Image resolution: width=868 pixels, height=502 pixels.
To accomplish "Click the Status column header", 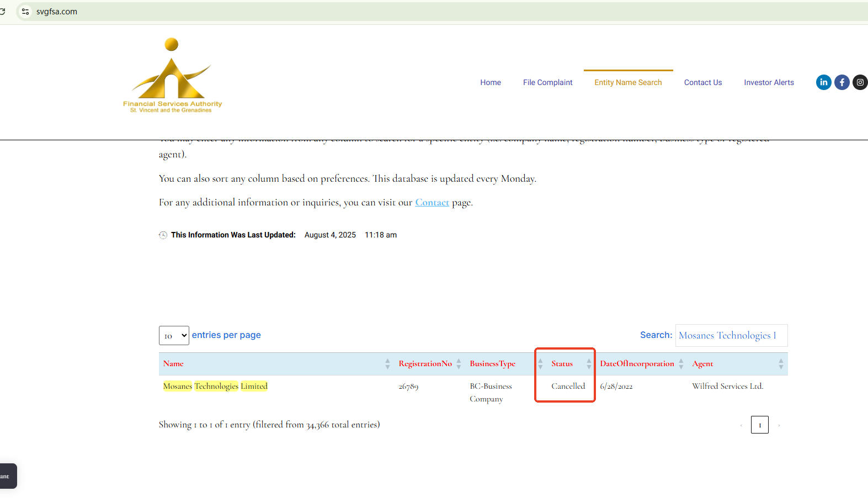I will click(x=571, y=364).
